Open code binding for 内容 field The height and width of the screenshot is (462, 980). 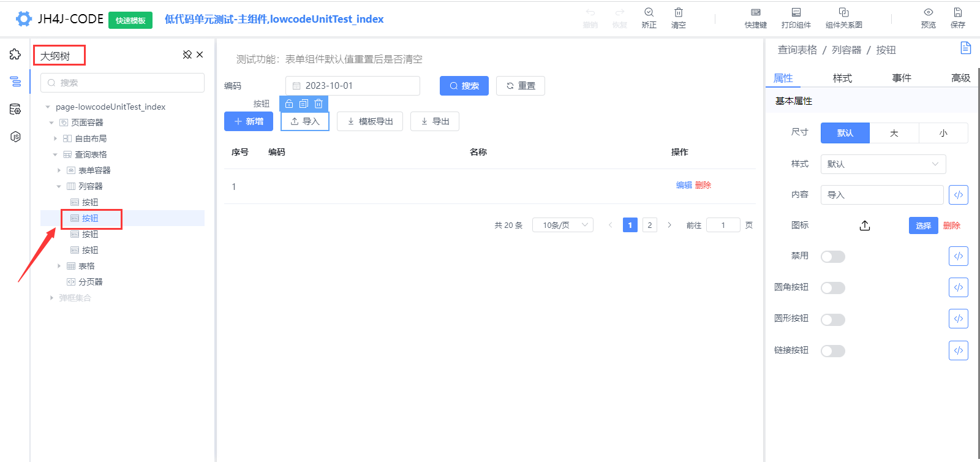pos(959,195)
